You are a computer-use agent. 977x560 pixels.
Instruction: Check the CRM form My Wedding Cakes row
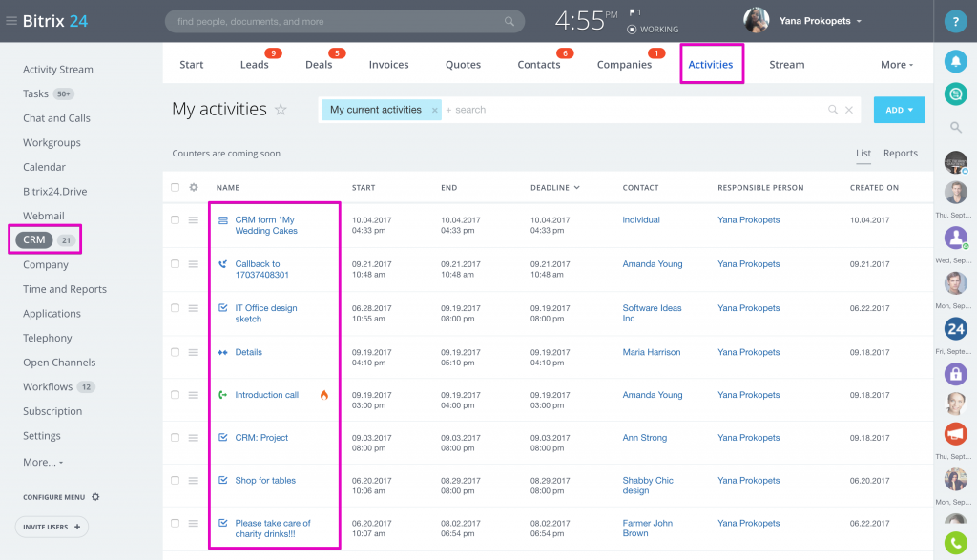tap(176, 219)
